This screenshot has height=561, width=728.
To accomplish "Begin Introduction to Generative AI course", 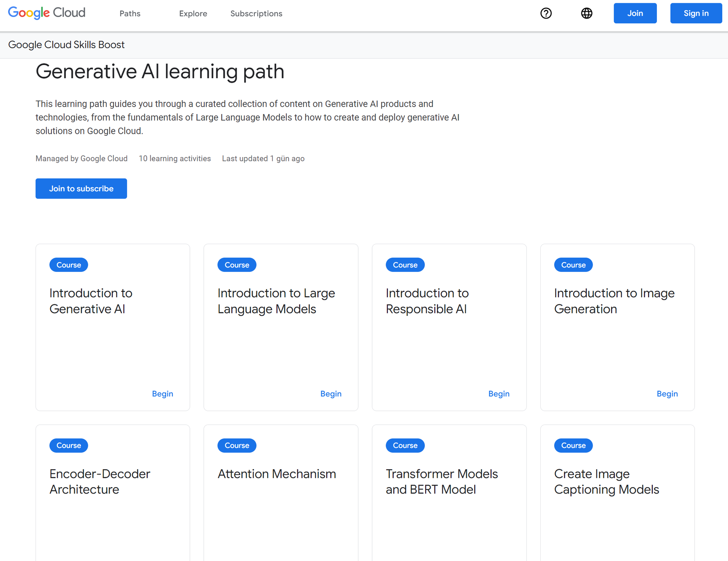I will [x=162, y=394].
